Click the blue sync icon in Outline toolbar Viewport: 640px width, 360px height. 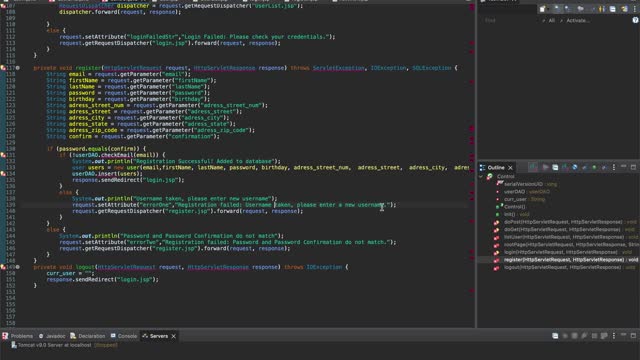[x=575, y=167]
